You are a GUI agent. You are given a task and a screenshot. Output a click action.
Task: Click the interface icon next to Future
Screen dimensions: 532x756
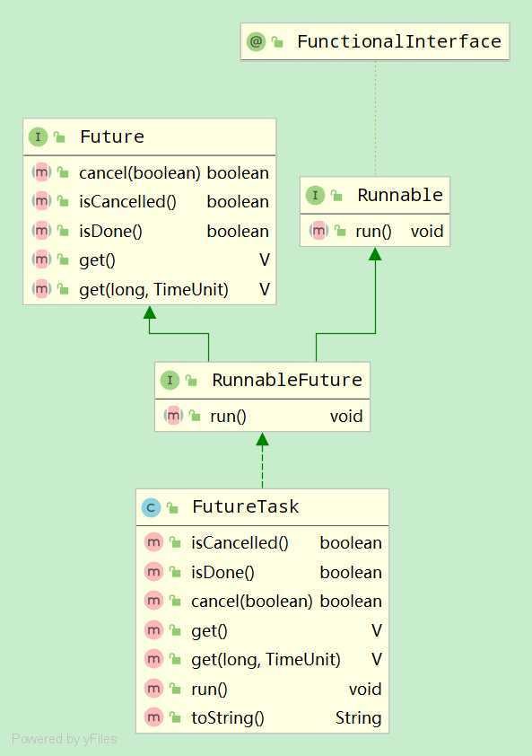coord(38,137)
